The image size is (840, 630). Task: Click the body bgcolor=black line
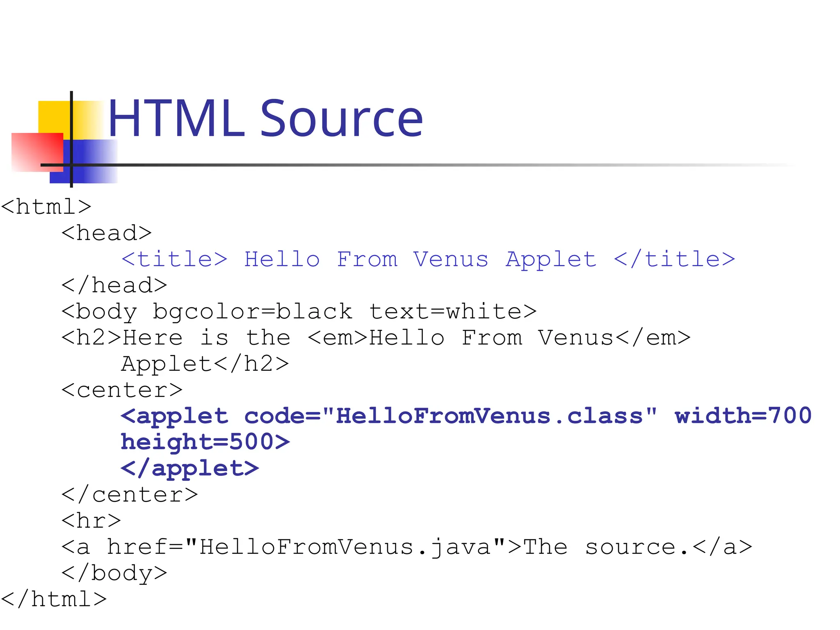tap(299, 312)
